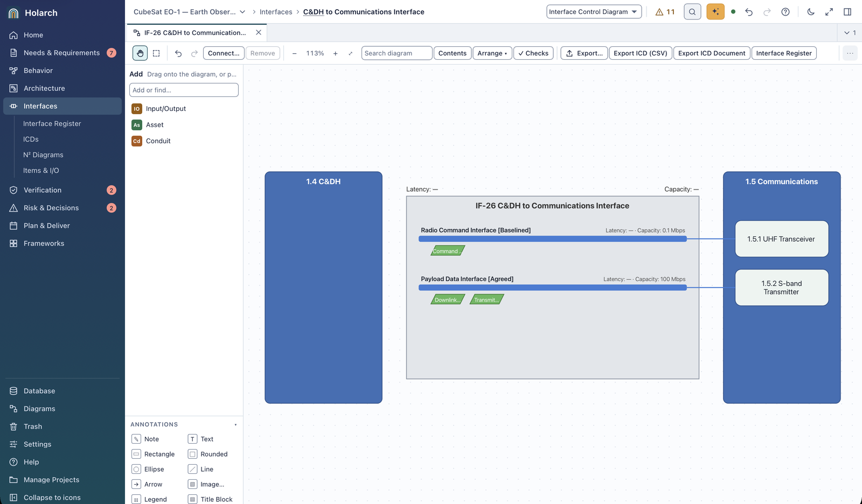Add an Ellipse annotation
The width and height of the screenshot is (862, 504).
tap(148, 469)
